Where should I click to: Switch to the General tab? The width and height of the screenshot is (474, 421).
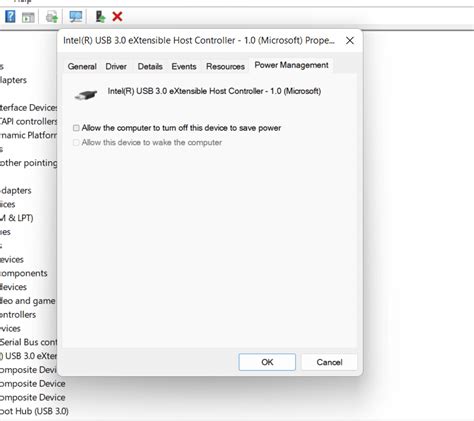tap(82, 66)
